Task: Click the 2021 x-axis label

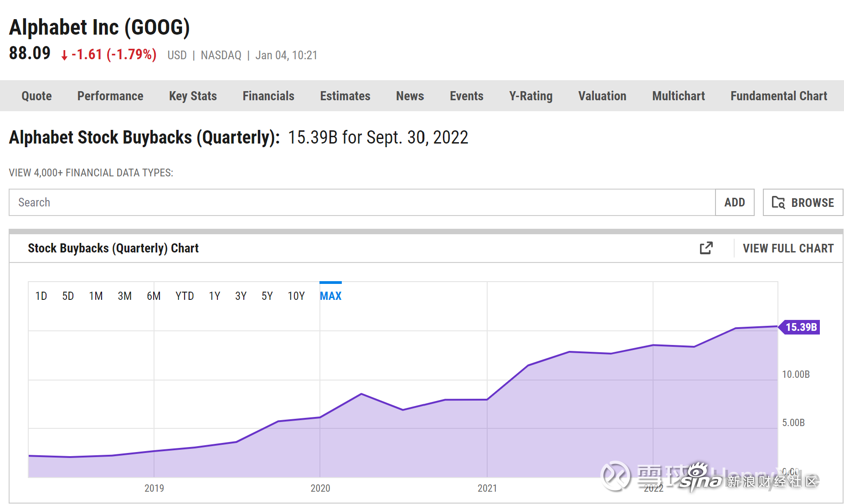Action: point(487,489)
